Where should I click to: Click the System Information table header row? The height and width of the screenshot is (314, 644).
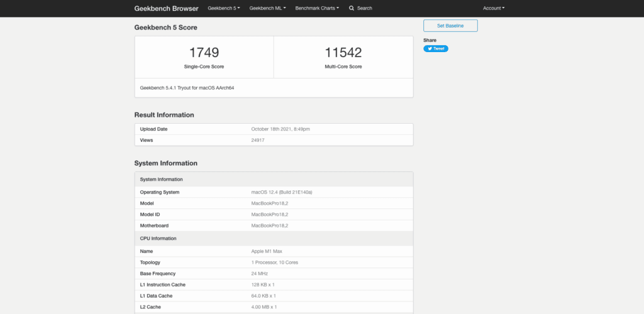click(x=274, y=180)
